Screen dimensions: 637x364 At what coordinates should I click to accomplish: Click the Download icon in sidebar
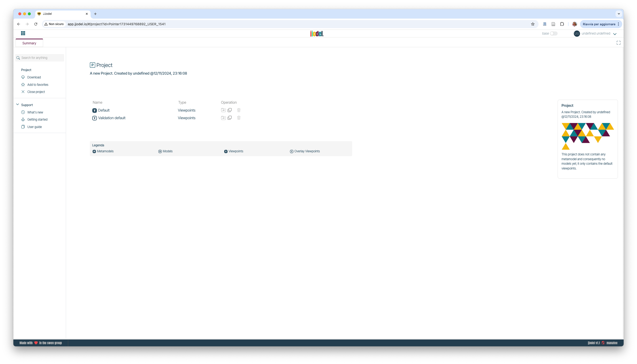[x=23, y=77]
